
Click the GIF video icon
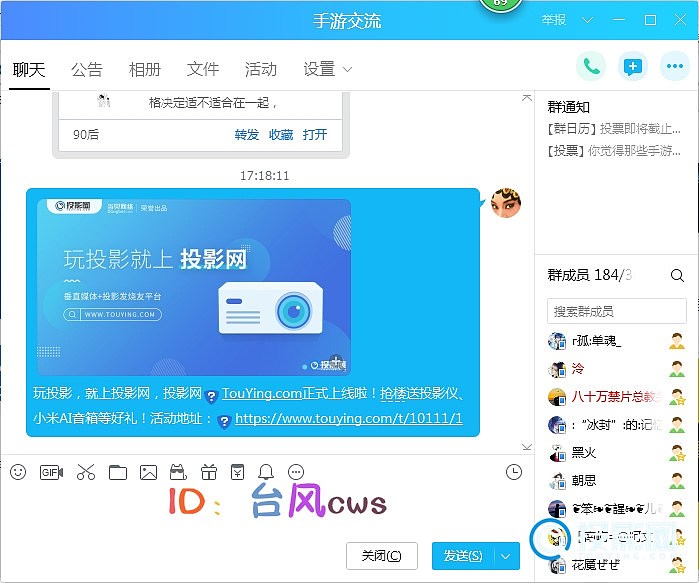pos(51,472)
